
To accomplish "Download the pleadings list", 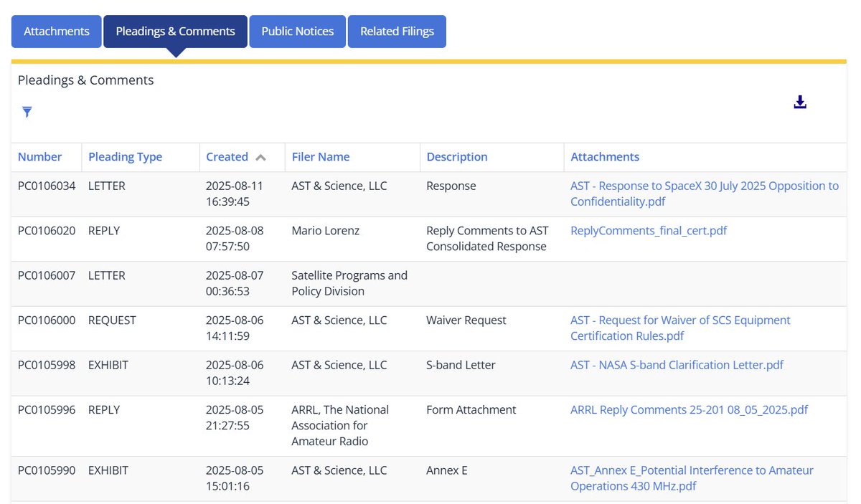I will (800, 103).
